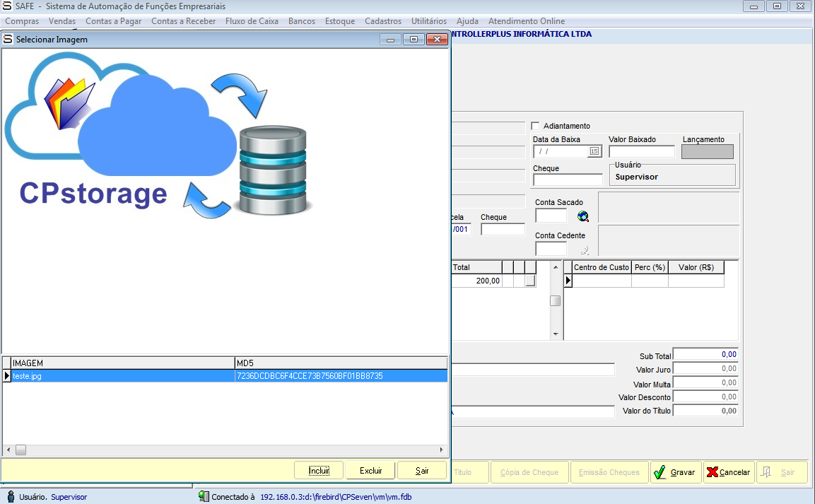This screenshot has width=815, height=504.
Task: Click the green checkmark icon on Gravar
Action: (x=659, y=472)
